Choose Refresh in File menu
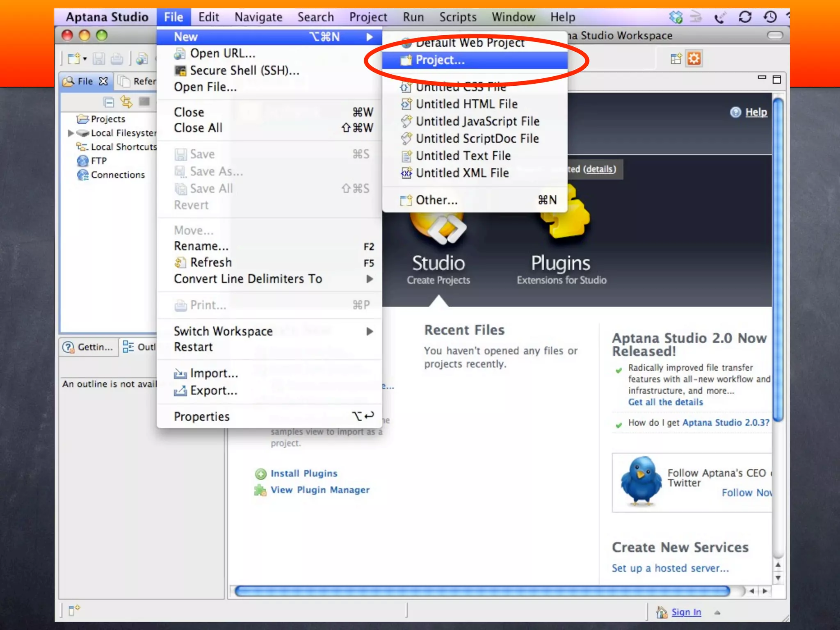Screen dimensions: 840x630 coord(269,262)
